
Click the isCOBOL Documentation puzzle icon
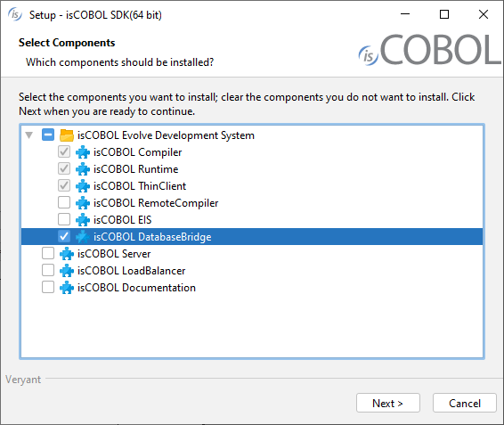[67, 288]
